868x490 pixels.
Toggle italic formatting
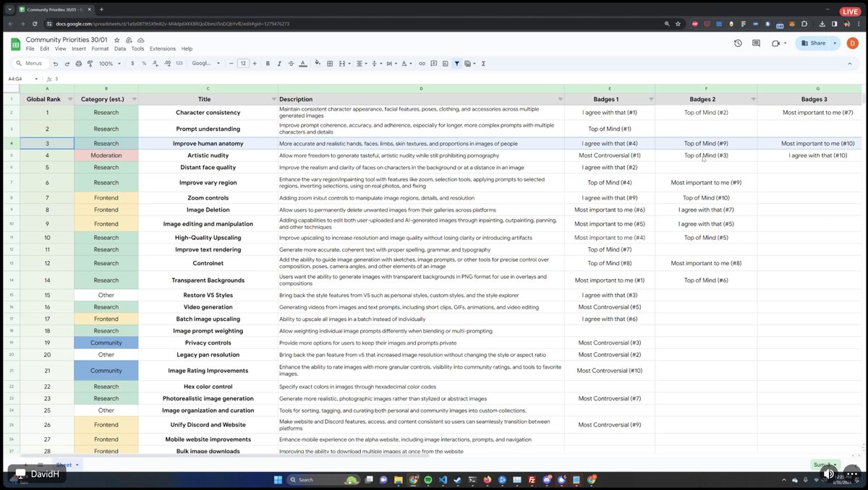pos(278,63)
